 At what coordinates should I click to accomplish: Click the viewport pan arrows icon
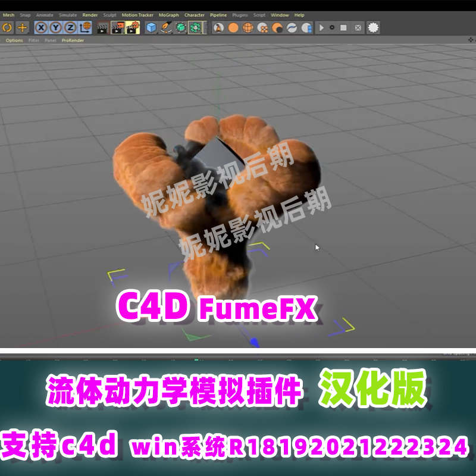point(471,40)
